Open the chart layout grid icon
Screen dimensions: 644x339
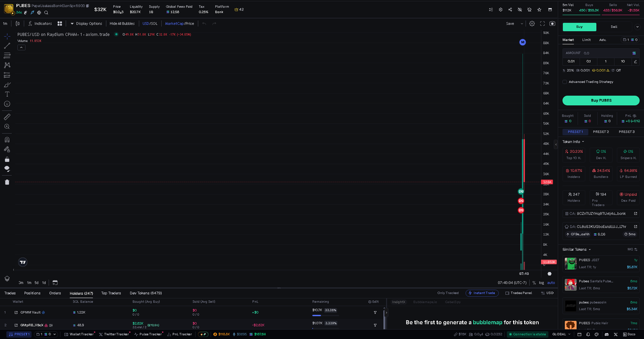[60, 24]
